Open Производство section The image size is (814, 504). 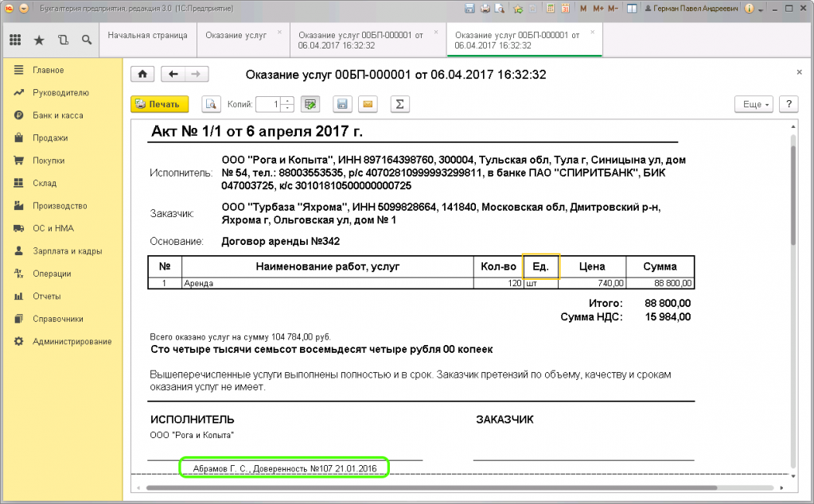pos(60,206)
